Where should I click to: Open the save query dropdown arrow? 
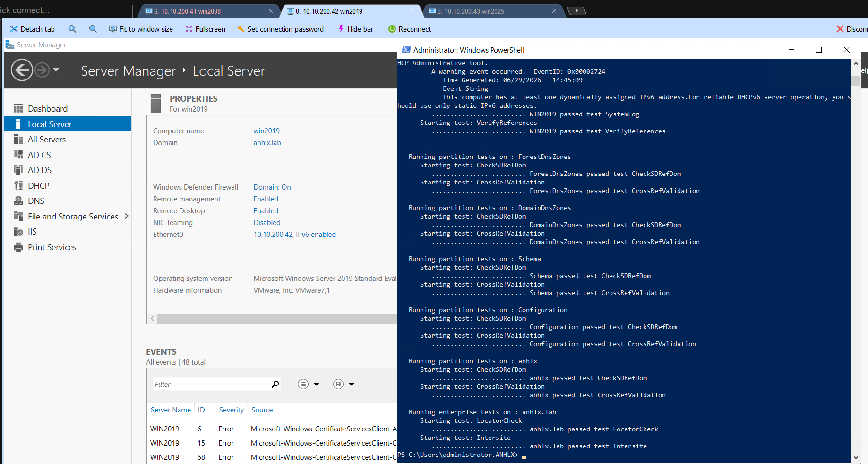click(352, 384)
